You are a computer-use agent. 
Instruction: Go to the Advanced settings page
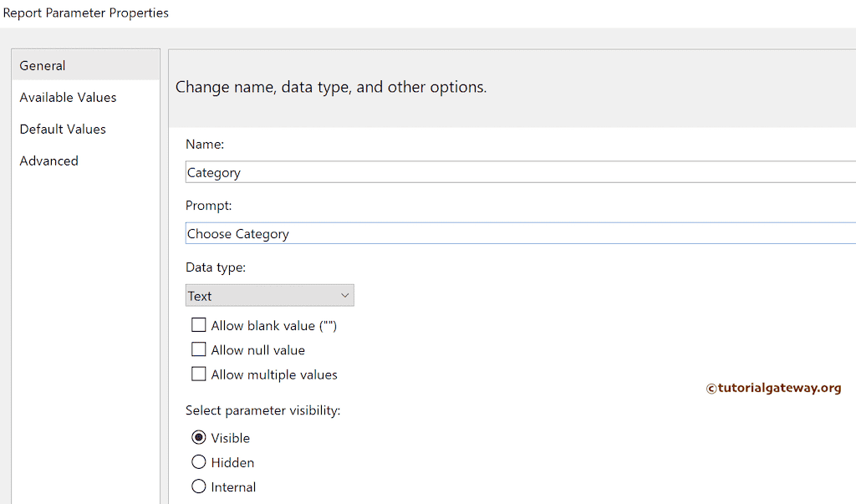point(48,160)
